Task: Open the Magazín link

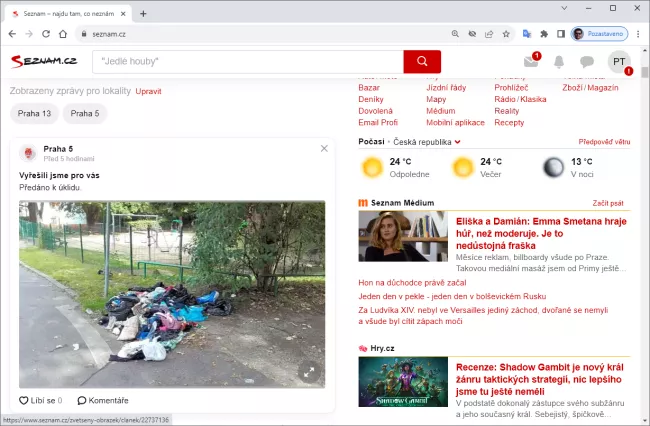Action: [x=603, y=88]
